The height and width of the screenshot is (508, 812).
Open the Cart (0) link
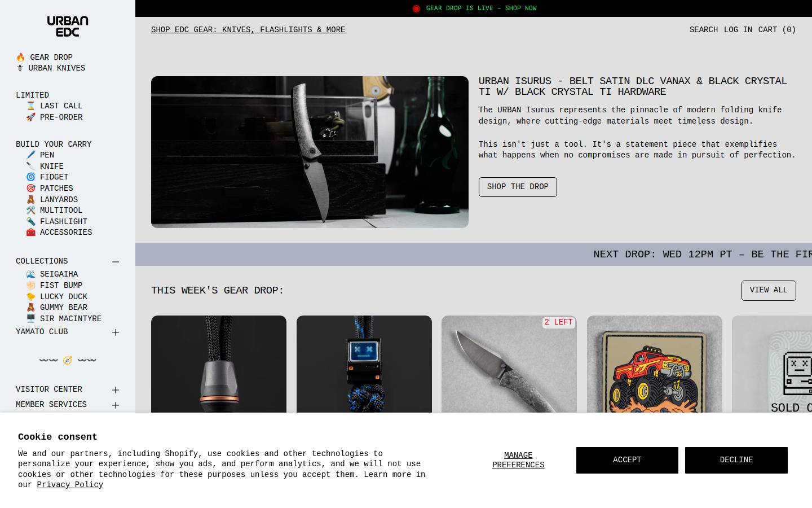[x=777, y=30]
